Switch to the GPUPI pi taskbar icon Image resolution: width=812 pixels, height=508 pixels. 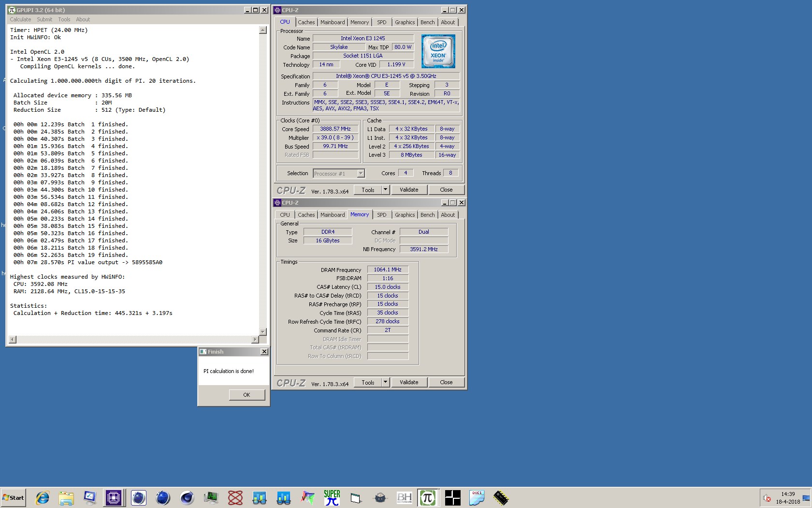click(428, 498)
